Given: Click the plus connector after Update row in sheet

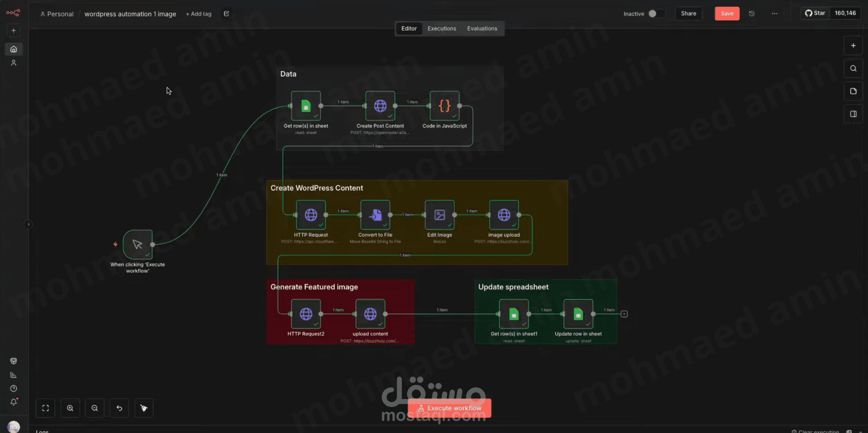Looking at the screenshot, I should click(x=624, y=314).
